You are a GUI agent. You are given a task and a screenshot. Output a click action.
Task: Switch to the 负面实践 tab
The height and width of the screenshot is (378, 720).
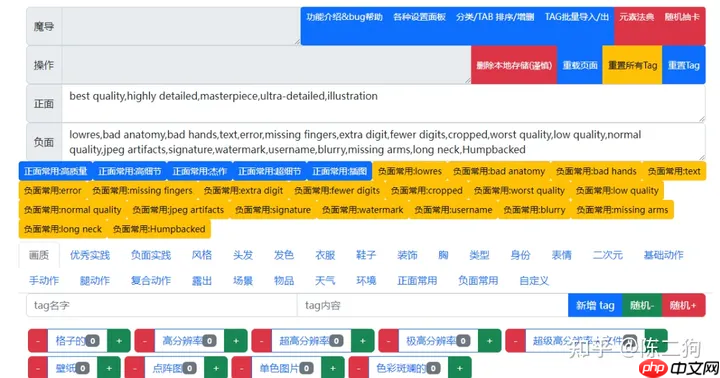151,255
